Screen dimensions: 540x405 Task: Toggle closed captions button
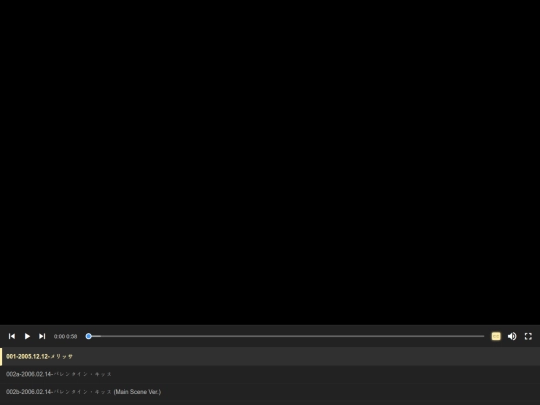pos(496,336)
